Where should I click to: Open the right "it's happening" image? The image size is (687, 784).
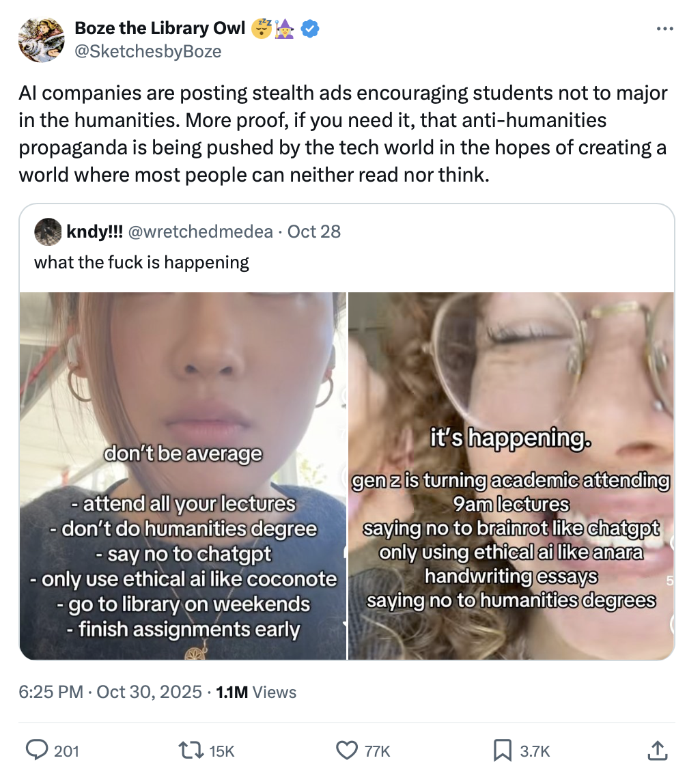click(x=511, y=476)
